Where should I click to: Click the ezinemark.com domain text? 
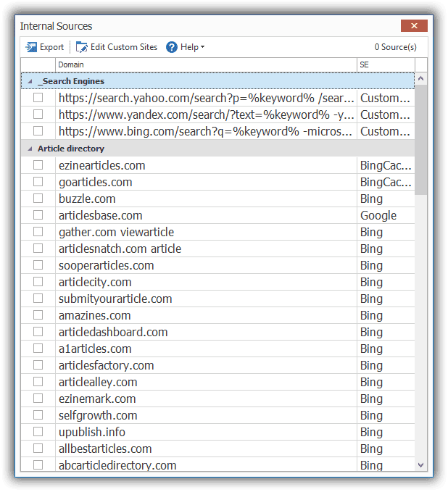pos(97,399)
